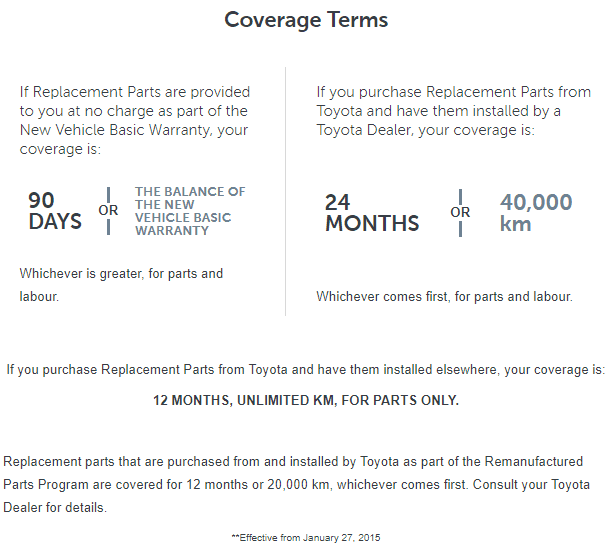The height and width of the screenshot is (546, 612).
Task: Click the vertical divider between columns
Action: [x=285, y=191]
